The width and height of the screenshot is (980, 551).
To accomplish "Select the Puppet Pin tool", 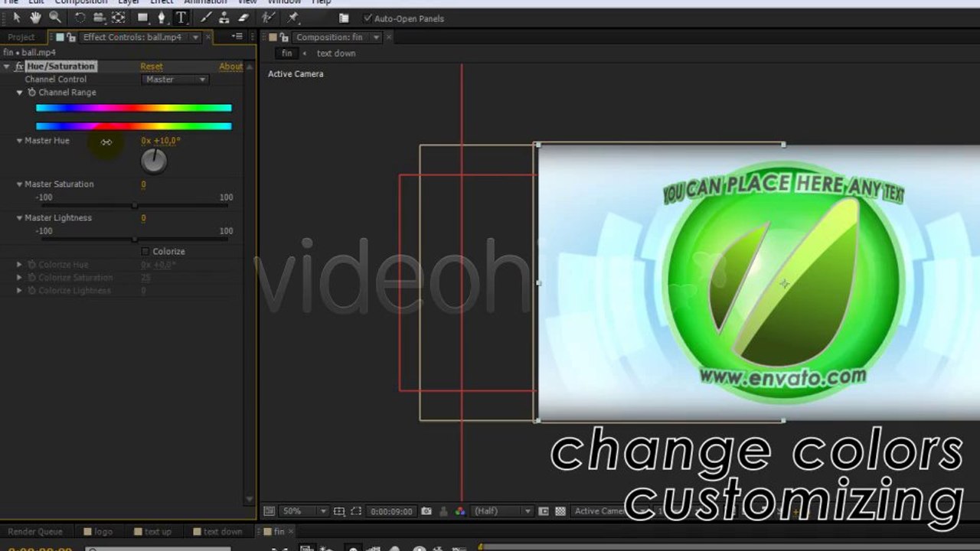I will click(293, 18).
